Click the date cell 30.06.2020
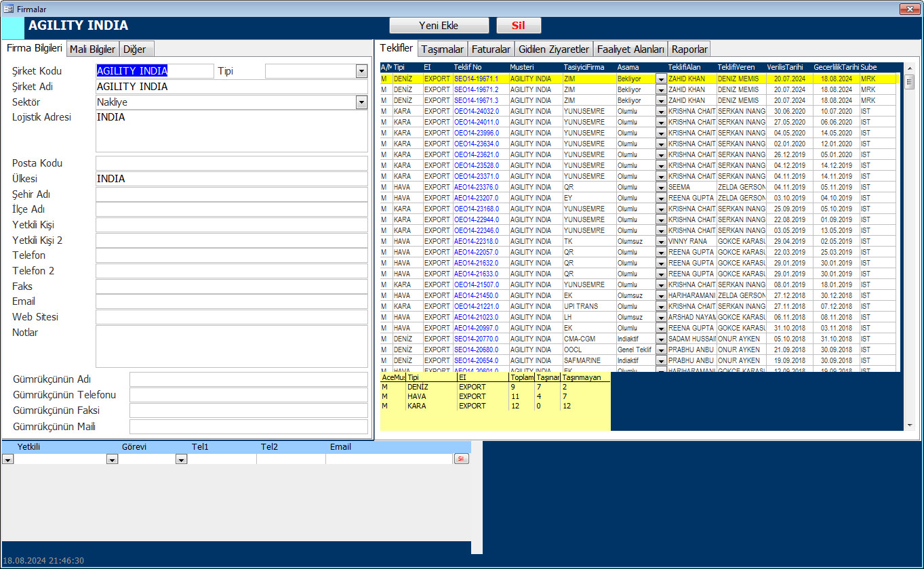The height and width of the screenshot is (569, 924). (789, 111)
